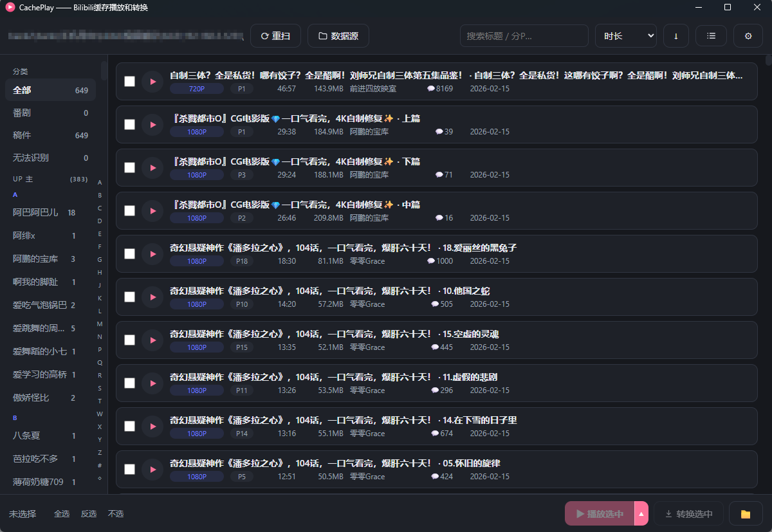Play 05.怀旧的旋律 episode

point(152,470)
